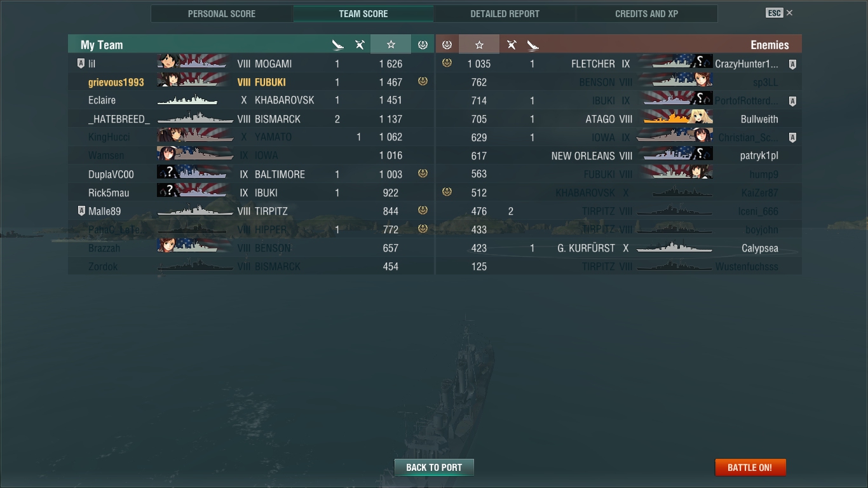Click the Mogami ship thumbnail for lil
This screenshot has height=488, width=868.
[x=193, y=63]
